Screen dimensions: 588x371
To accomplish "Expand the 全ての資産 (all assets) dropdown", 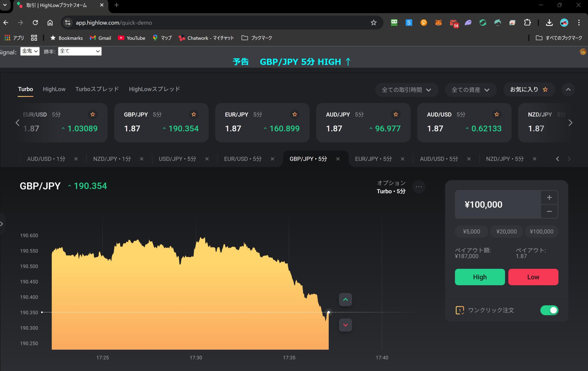I will pyautogui.click(x=471, y=90).
